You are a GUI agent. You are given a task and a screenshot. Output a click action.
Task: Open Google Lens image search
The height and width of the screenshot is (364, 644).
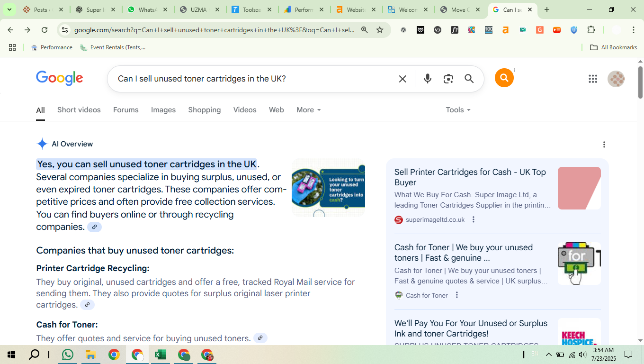tap(448, 79)
